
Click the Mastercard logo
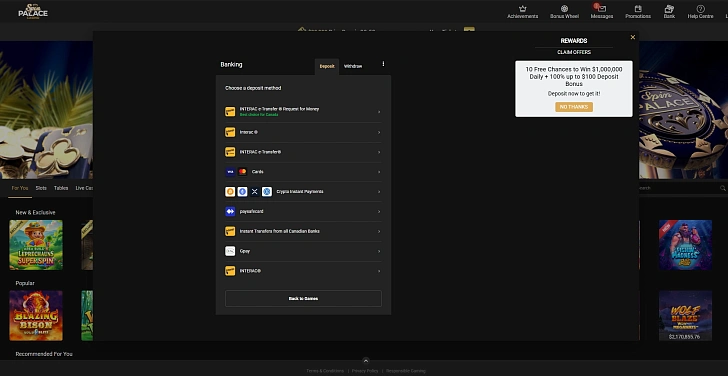pos(242,172)
